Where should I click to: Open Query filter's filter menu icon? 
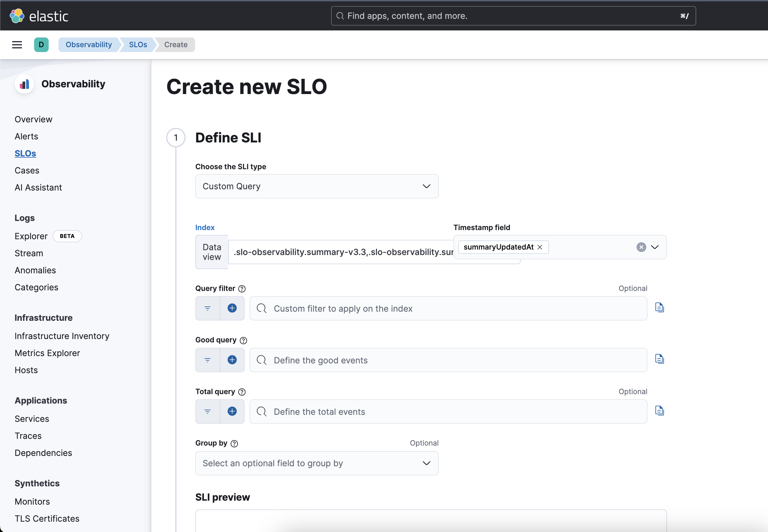(x=208, y=308)
